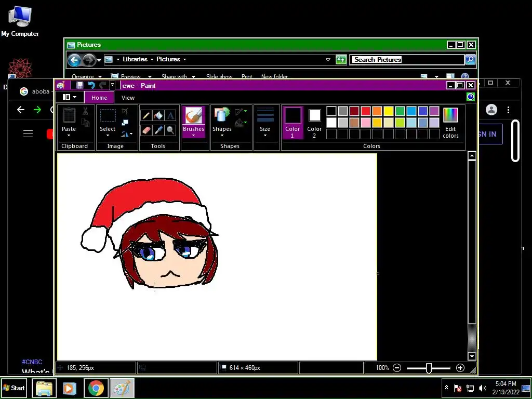532x399 pixels.
Task: Open the Size thickness dropdown
Action: coord(265,123)
